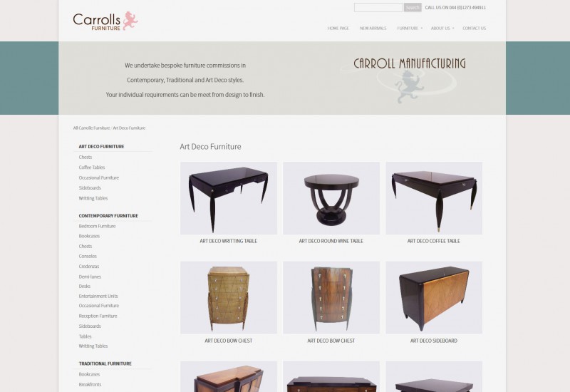Open the New Arrivals menu item
The height and width of the screenshot is (392, 570).
373,28
